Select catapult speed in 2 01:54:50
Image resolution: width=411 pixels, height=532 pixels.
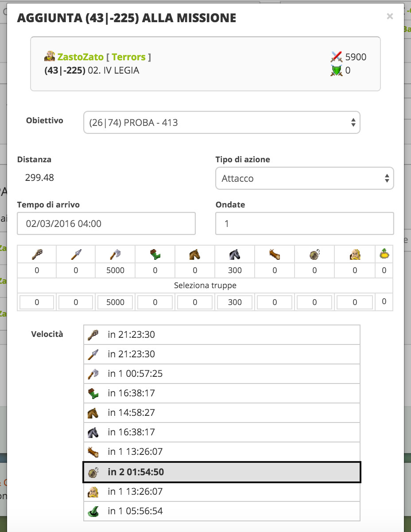point(221,472)
